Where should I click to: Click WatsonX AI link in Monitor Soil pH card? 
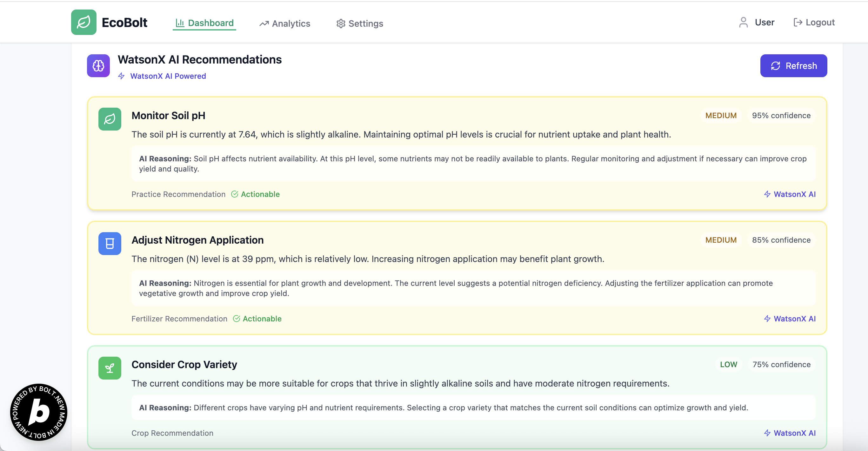[790, 194]
